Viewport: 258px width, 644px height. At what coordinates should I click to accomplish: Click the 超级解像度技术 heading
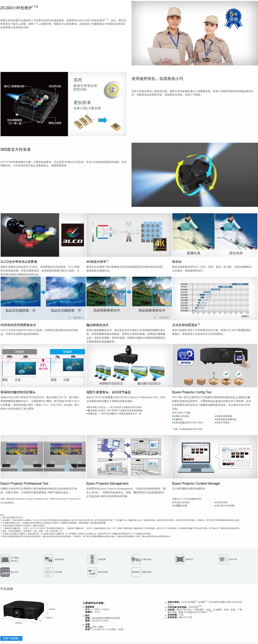click(x=97, y=325)
